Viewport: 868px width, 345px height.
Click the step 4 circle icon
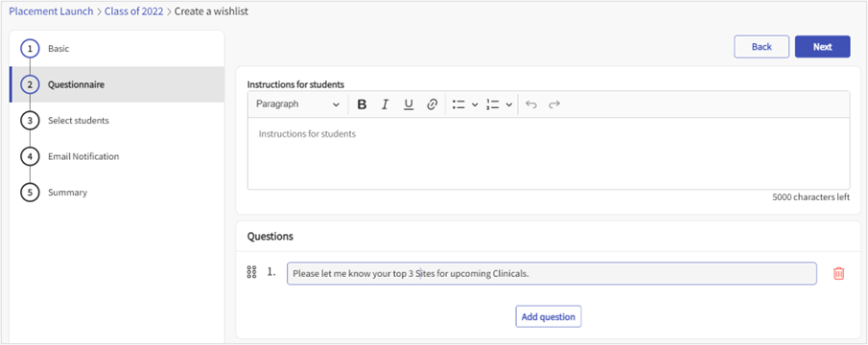click(30, 156)
